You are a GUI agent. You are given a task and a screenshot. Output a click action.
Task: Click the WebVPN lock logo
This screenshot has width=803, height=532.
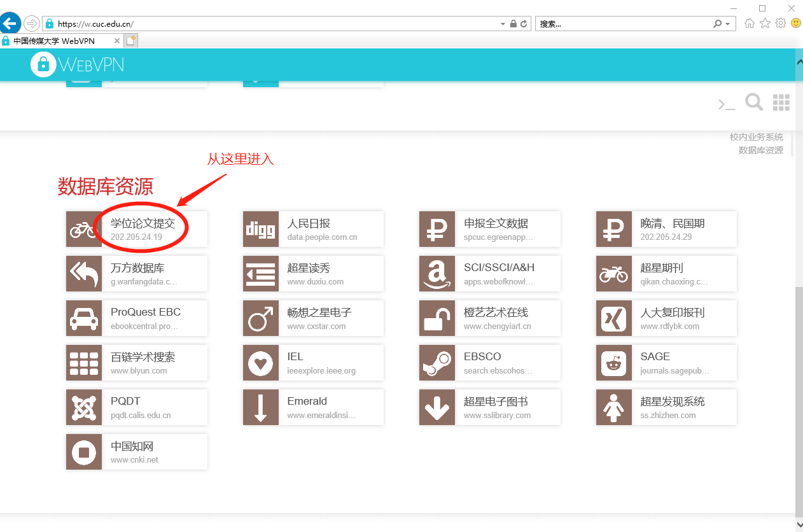point(43,64)
